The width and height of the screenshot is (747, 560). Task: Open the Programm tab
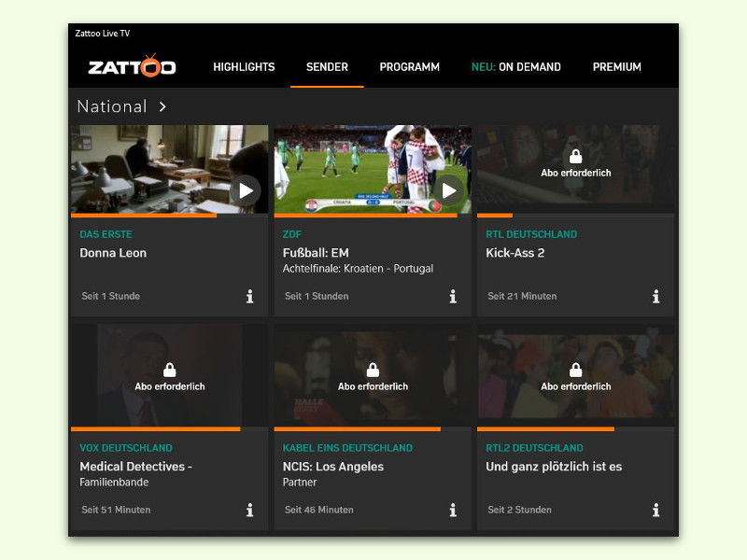click(x=410, y=67)
